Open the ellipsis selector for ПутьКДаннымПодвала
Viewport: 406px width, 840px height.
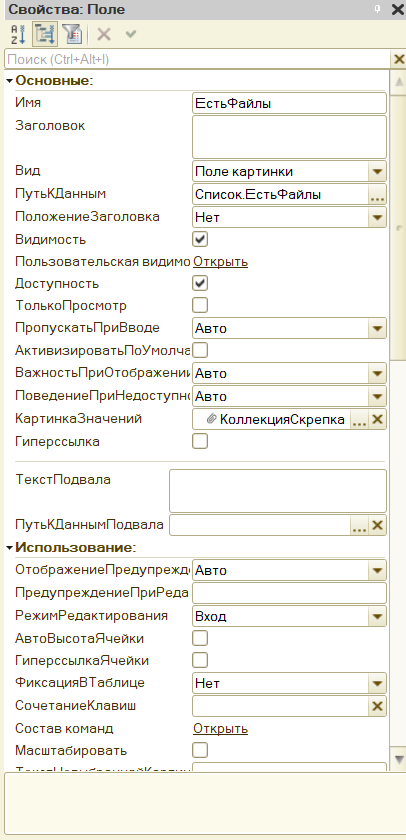(360, 526)
